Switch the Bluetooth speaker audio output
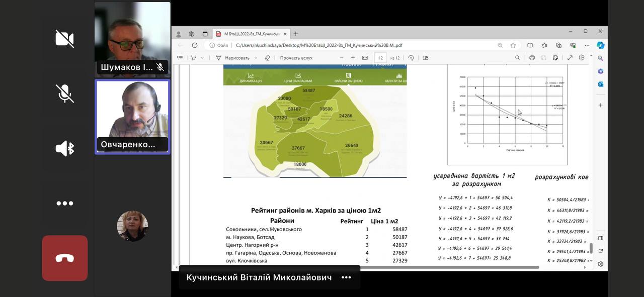644x297 pixels. [x=64, y=148]
